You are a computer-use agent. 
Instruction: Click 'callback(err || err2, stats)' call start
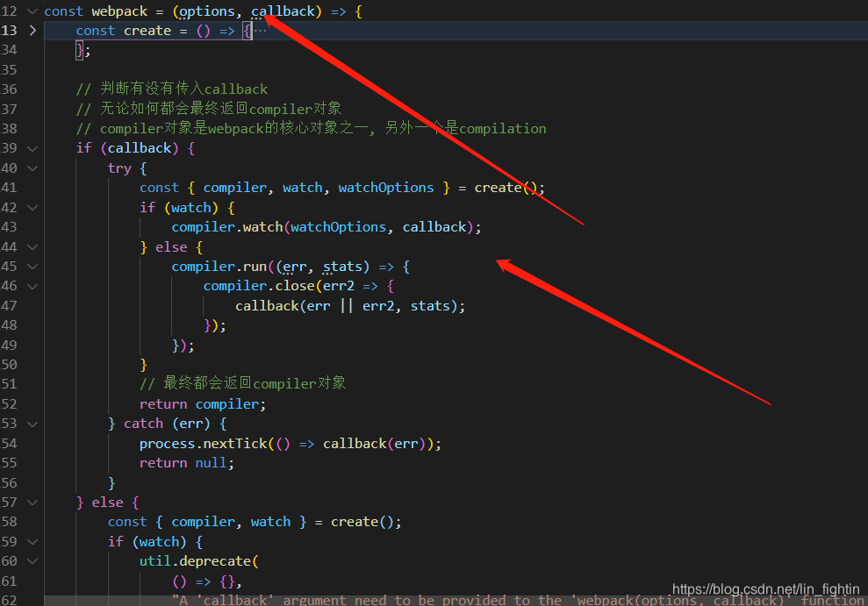[x=267, y=306]
